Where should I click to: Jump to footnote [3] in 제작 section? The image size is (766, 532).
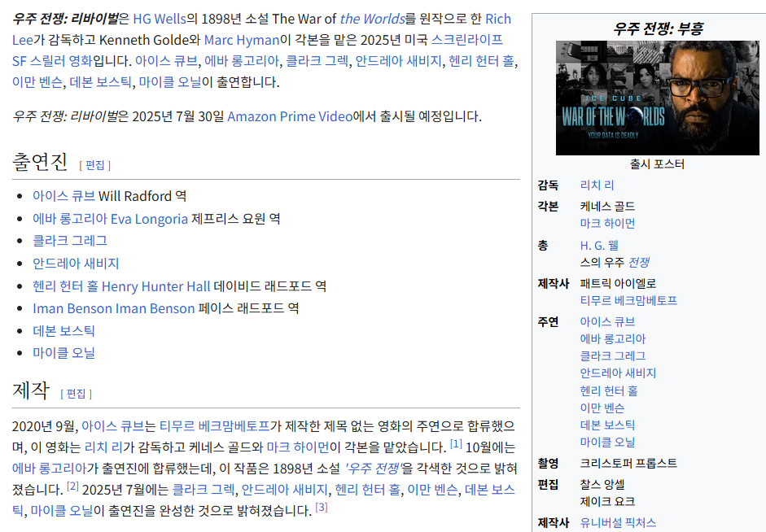pos(322,508)
